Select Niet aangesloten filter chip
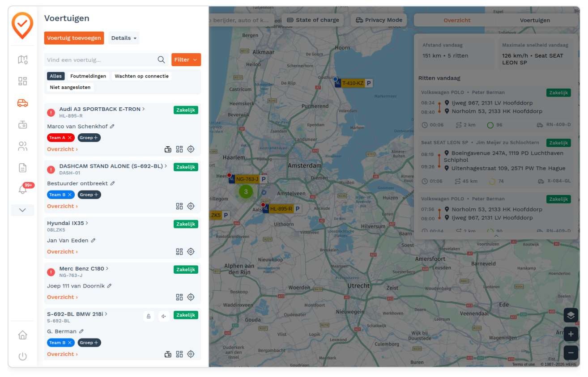Image resolution: width=588 pixels, height=377 pixels. [70, 87]
